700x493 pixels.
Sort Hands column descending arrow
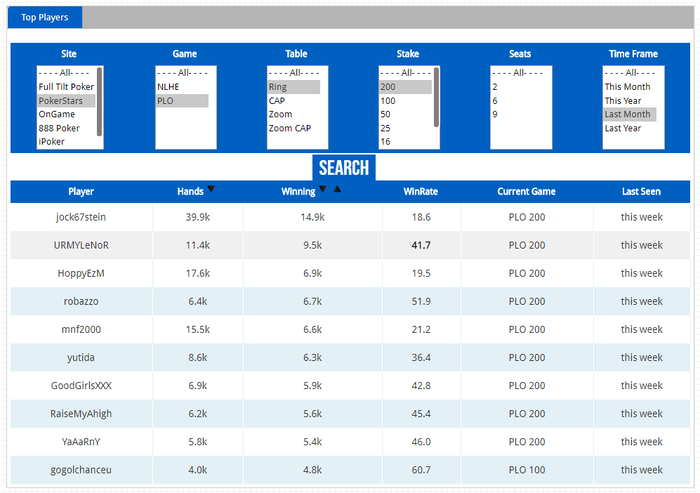211,189
